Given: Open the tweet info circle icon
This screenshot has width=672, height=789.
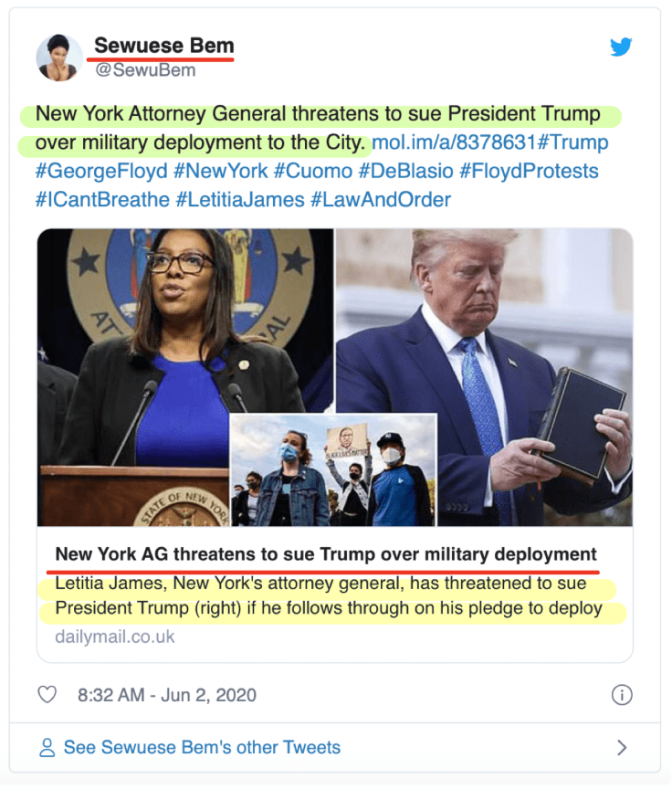Looking at the screenshot, I should [x=622, y=695].
